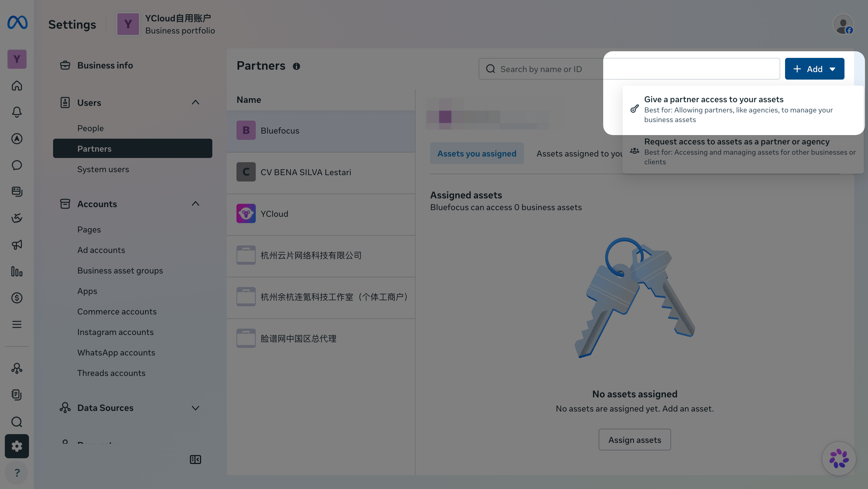Collapse the settings sidebar panel icon

195,459
